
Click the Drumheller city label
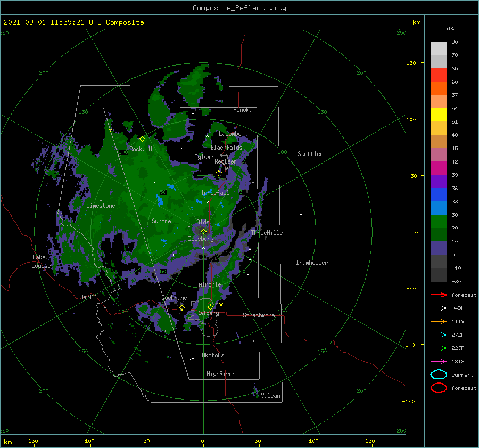pos(312,263)
